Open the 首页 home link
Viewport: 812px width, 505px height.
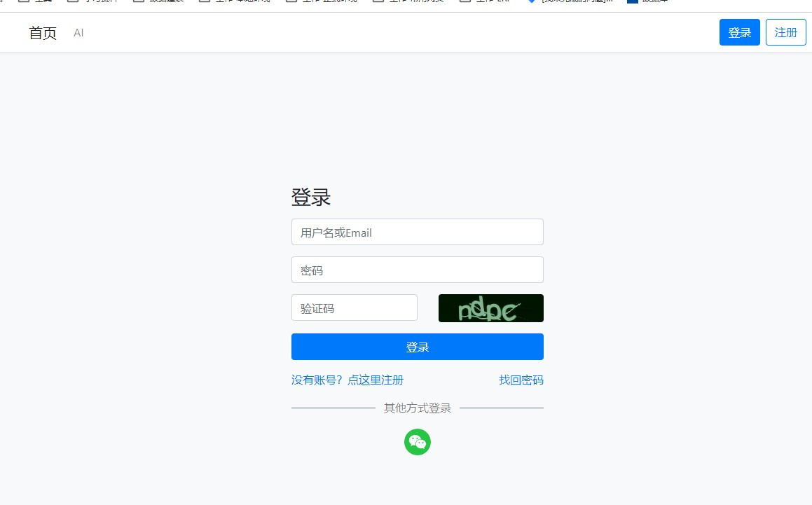point(43,33)
